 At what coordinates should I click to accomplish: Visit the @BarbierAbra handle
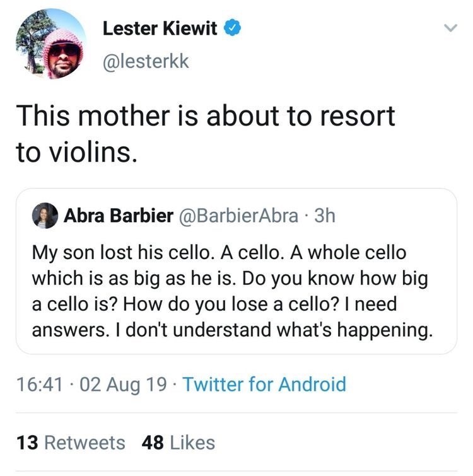240,216
